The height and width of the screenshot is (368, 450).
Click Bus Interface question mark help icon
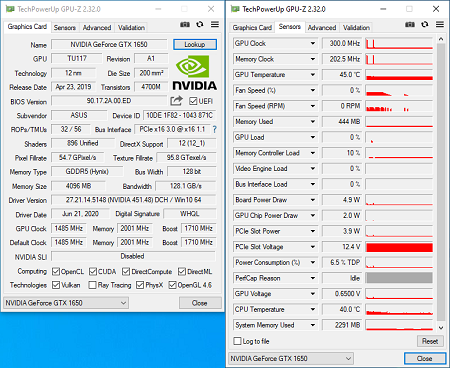click(x=215, y=129)
